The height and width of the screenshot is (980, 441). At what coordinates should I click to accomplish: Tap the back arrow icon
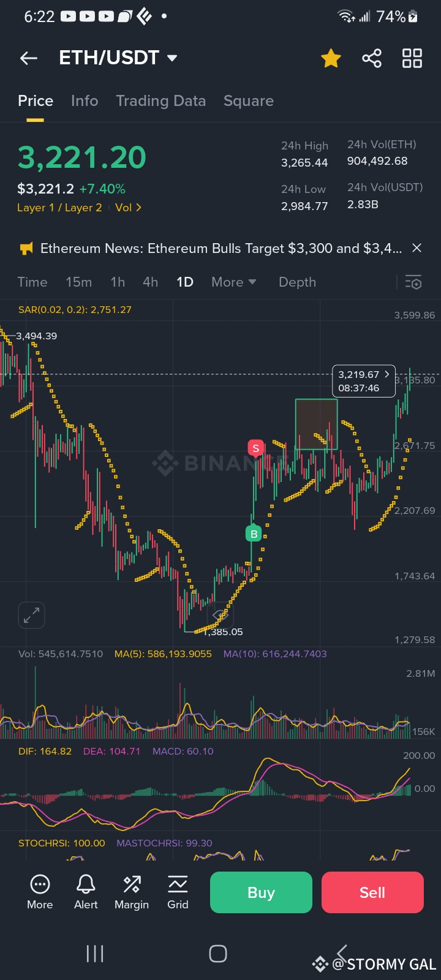[x=29, y=58]
